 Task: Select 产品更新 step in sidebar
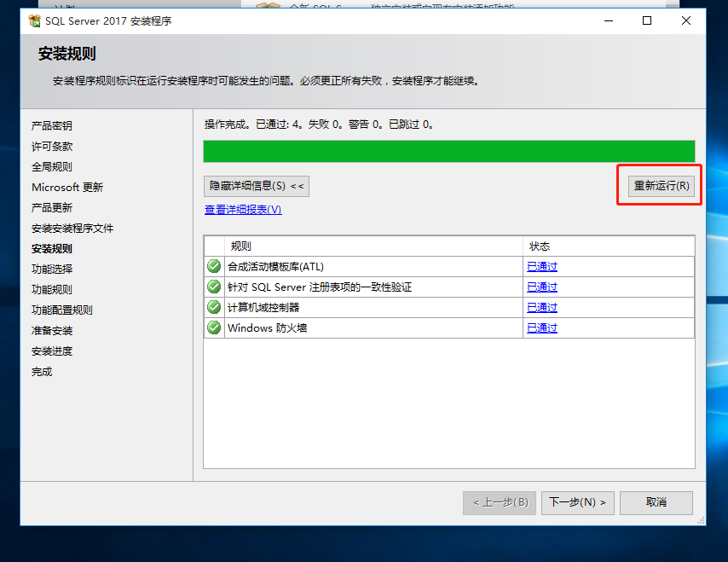(51, 207)
